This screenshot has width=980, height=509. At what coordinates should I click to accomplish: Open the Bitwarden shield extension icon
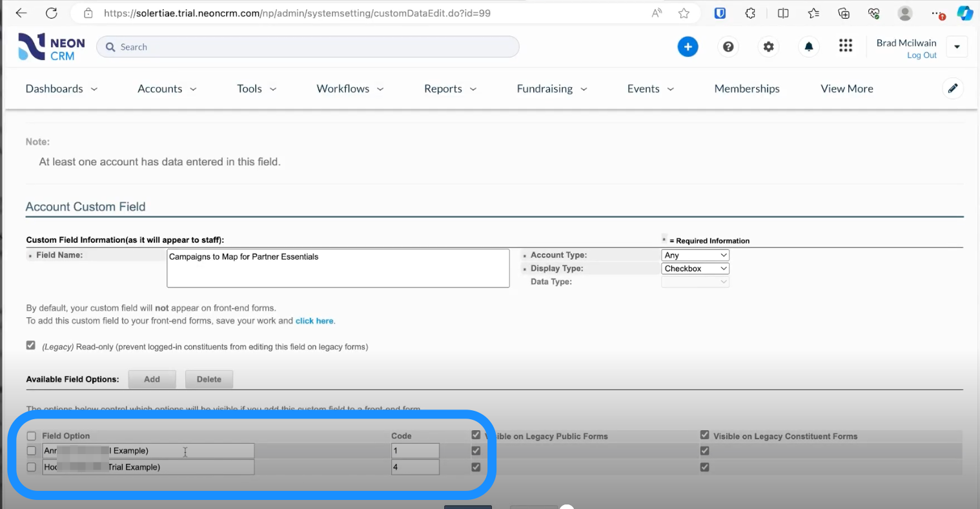tap(720, 13)
